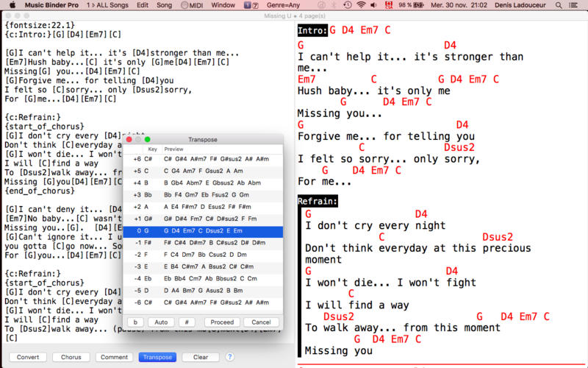Open Time Machine status icon
Viewport: 588px width, 368px height.
[x=348, y=5]
